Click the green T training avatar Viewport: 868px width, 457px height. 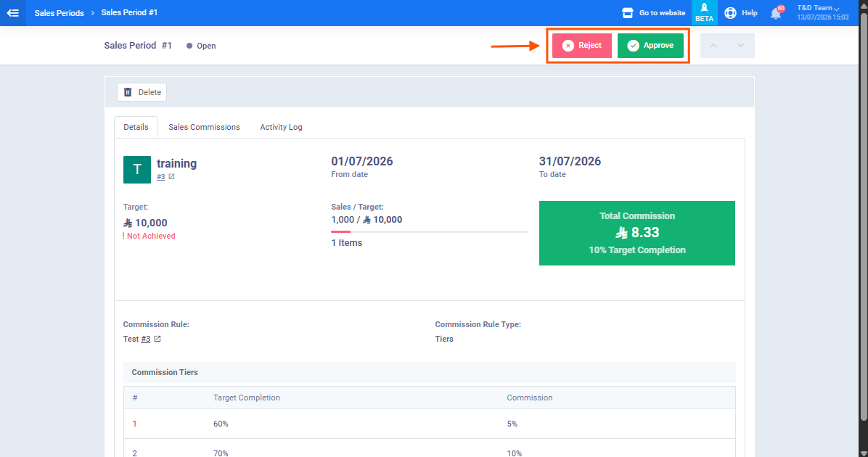(136, 169)
